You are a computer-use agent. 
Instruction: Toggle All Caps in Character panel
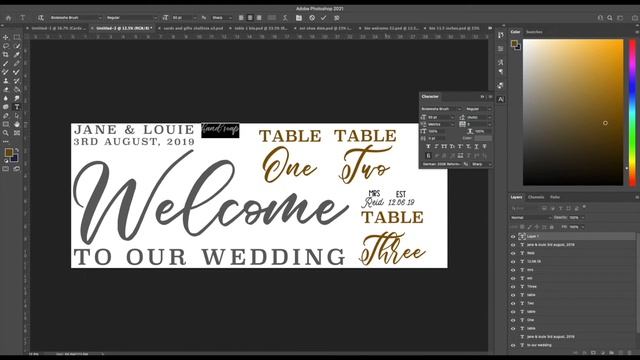[x=444, y=146]
